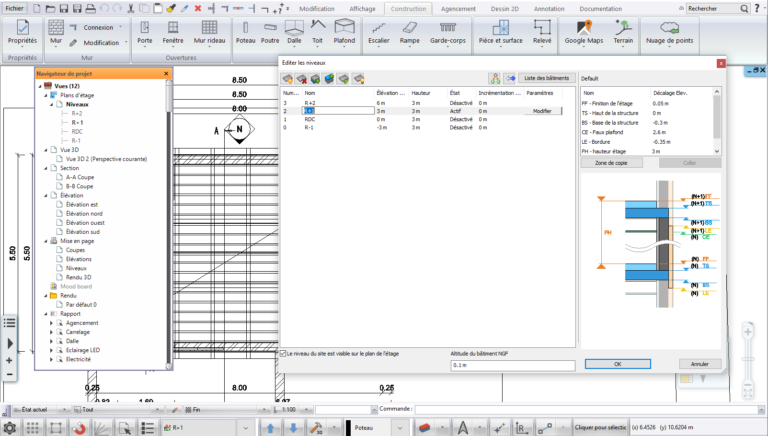Screen dimensions: 768x436
Task: Open the Fichier menu
Action: [15, 8]
